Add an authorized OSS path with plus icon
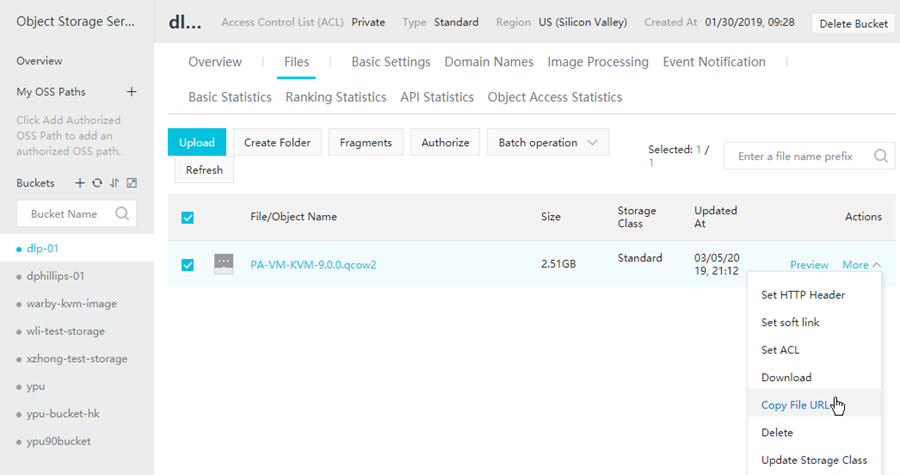The width and height of the screenshot is (900, 475). click(x=131, y=92)
